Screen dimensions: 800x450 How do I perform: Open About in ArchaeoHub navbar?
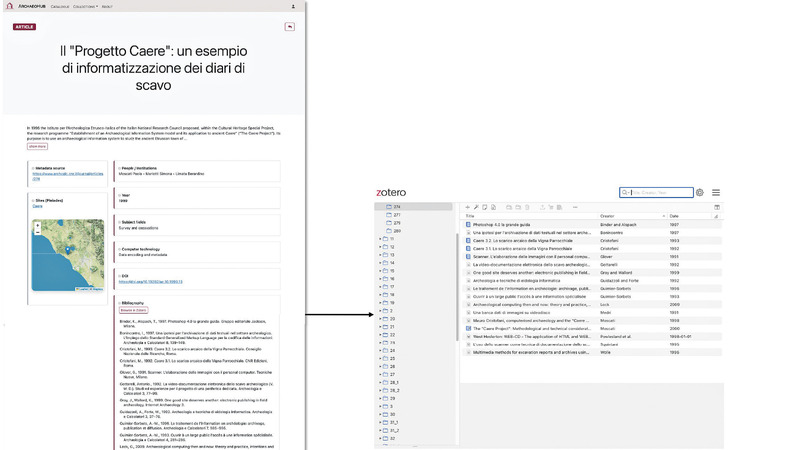(x=107, y=7)
